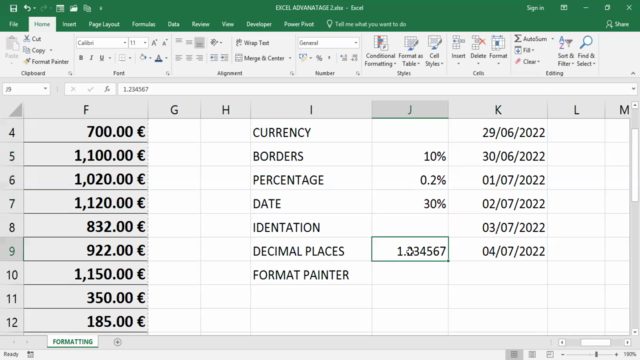Viewport: 640px width, 360px height.
Task: Click Insert Function fx button
Action: [107, 89]
